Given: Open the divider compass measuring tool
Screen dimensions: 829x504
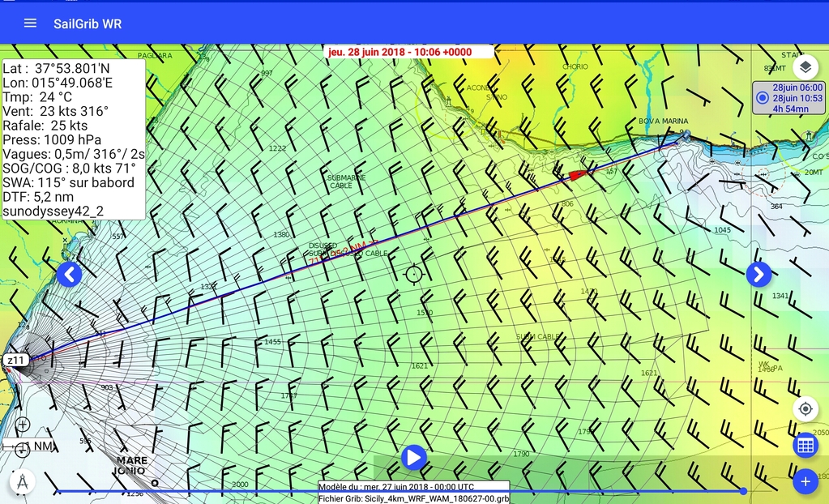Looking at the screenshot, I should 22,481.
